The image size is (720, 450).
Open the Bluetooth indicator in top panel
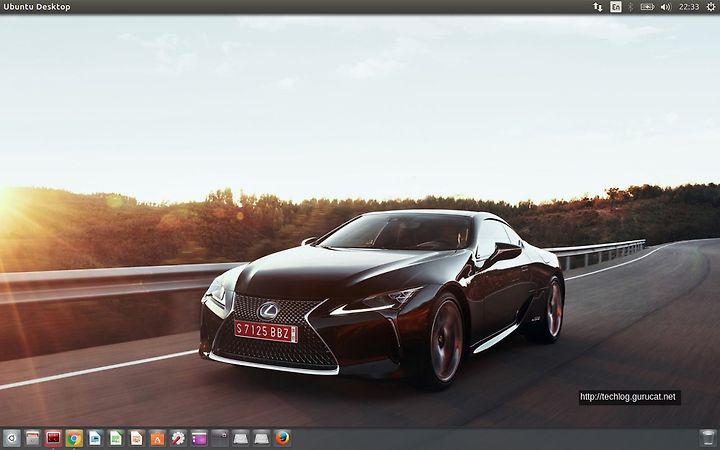click(x=630, y=7)
